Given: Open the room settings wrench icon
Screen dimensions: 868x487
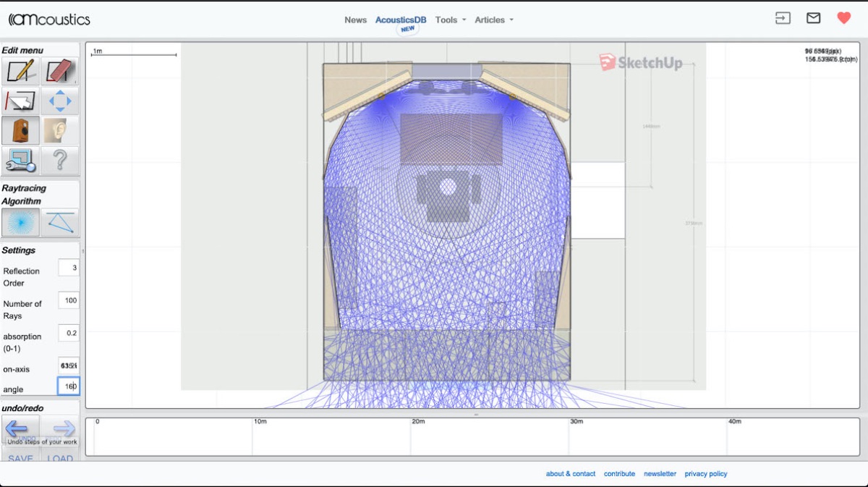Looking at the screenshot, I should point(20,160).
